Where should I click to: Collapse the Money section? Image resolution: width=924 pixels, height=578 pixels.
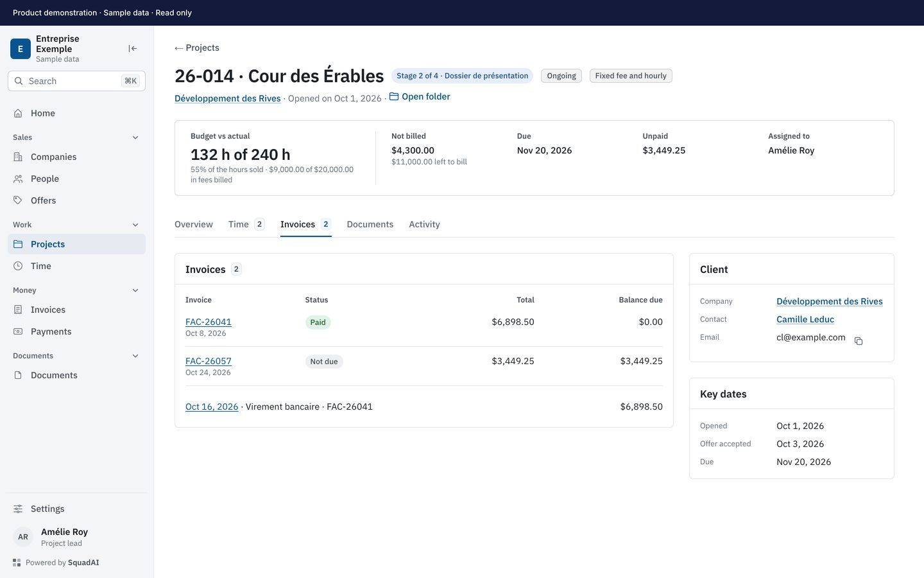[x=135, y=290]
